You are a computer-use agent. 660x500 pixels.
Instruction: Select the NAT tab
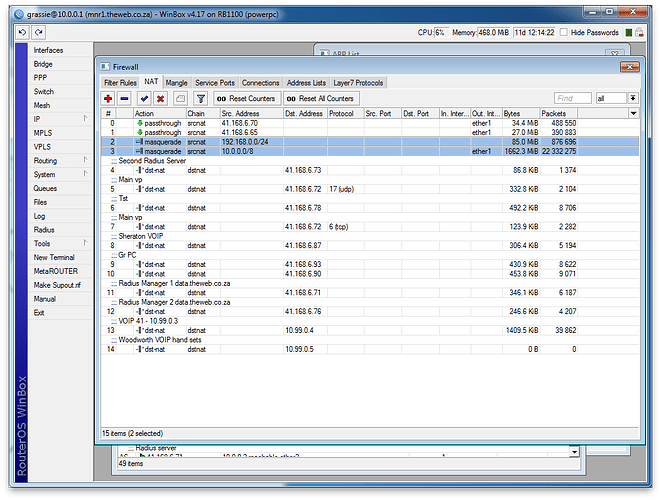pyautogui.click(x=151, y=82)
